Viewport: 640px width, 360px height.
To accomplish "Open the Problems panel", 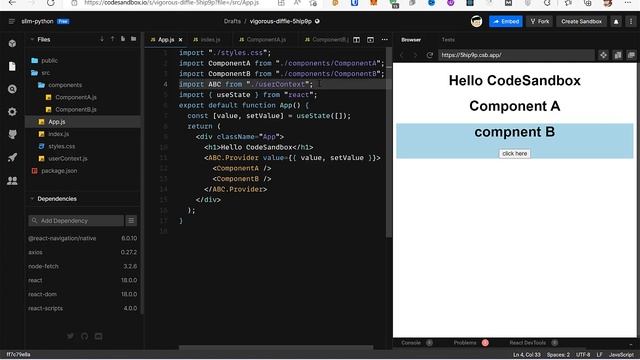I will 465,343.
